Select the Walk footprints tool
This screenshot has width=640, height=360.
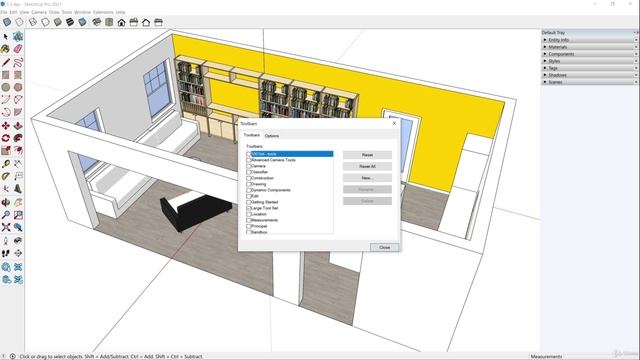click(x=6, y=253)
